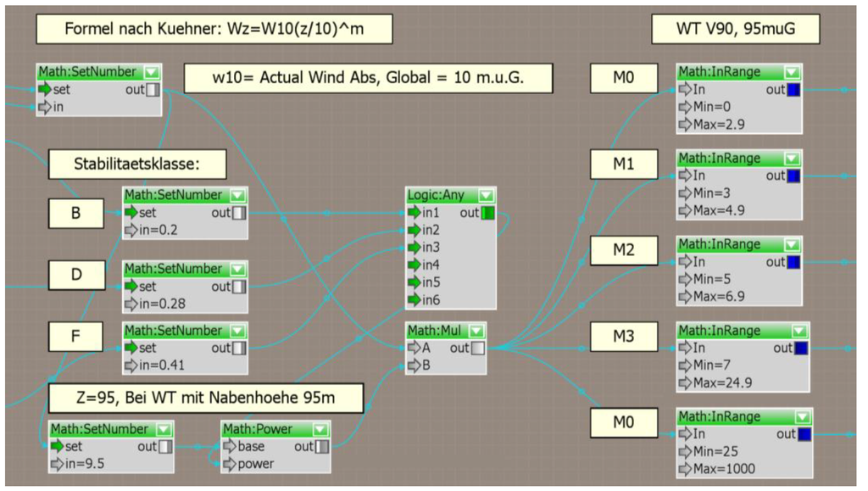Click the In port arrow of the Max=2.9 InRange node
This screenshot has width=868, height=491.
coord(685,90)
